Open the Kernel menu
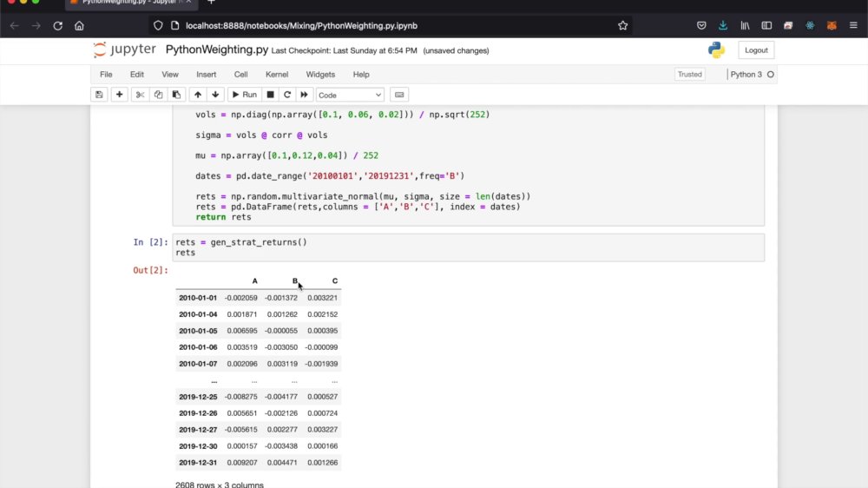Image resolution: width=868 pixels, height=488 pixels. (277, 74)
